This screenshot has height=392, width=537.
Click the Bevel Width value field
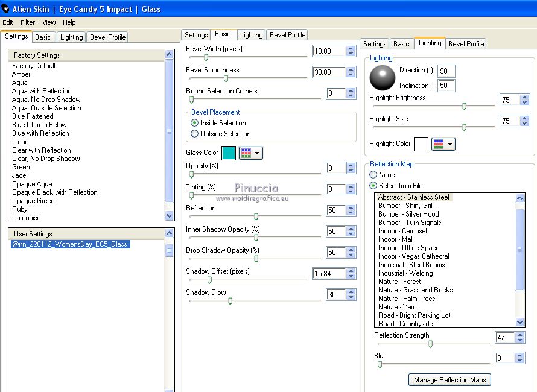tap(329, 51)
